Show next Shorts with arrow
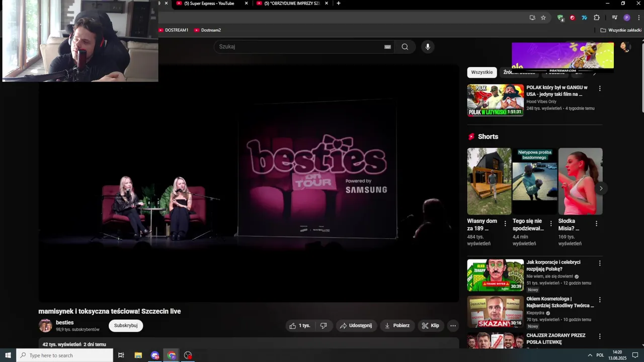The width and height of the screenshot is (644, 362). (x=601, y=189)
